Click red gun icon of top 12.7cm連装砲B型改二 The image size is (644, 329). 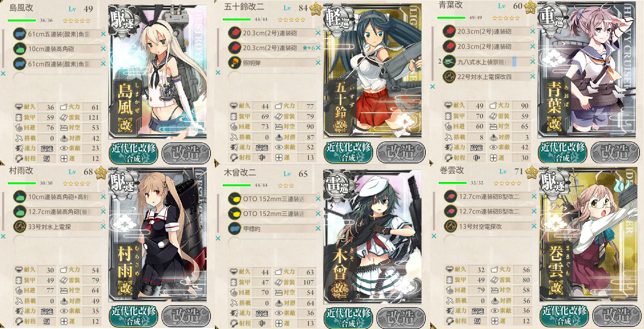coord(451,196)
